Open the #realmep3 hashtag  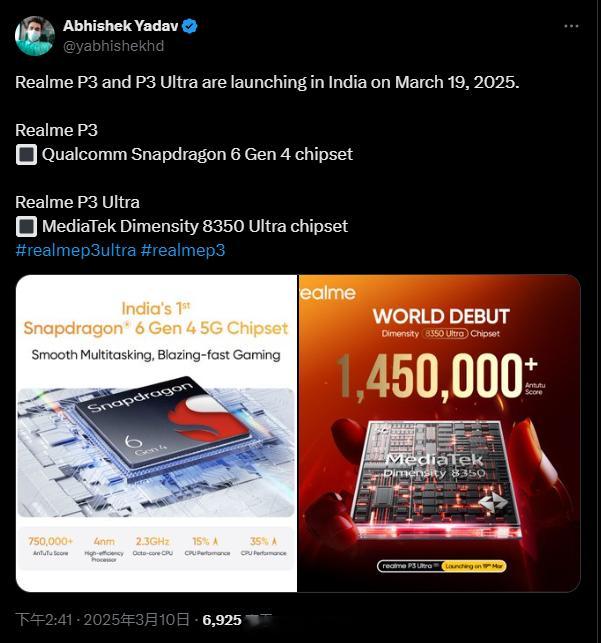183,250
